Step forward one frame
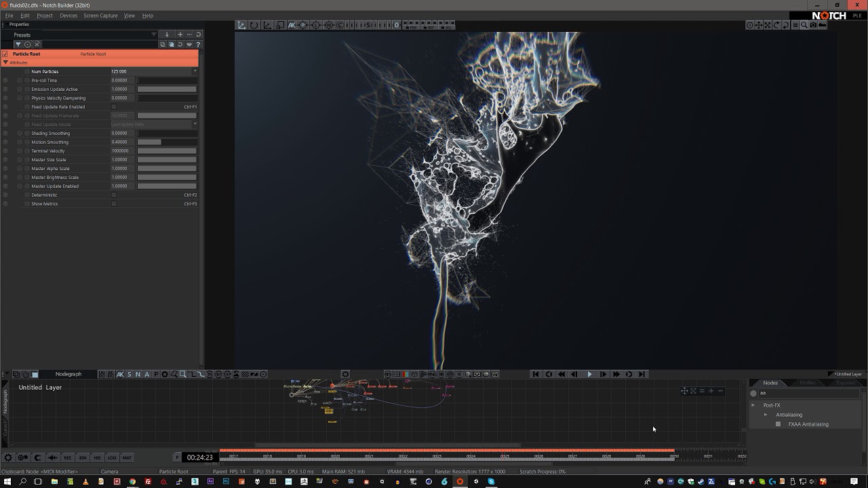Screen dimensions: 868x488 [x=603, y=374]
